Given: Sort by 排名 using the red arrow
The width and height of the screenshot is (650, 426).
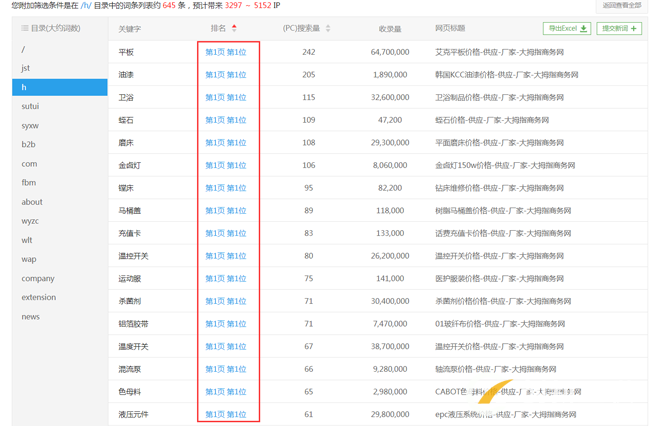Looking at the screenshot, I should pos(234,28).
